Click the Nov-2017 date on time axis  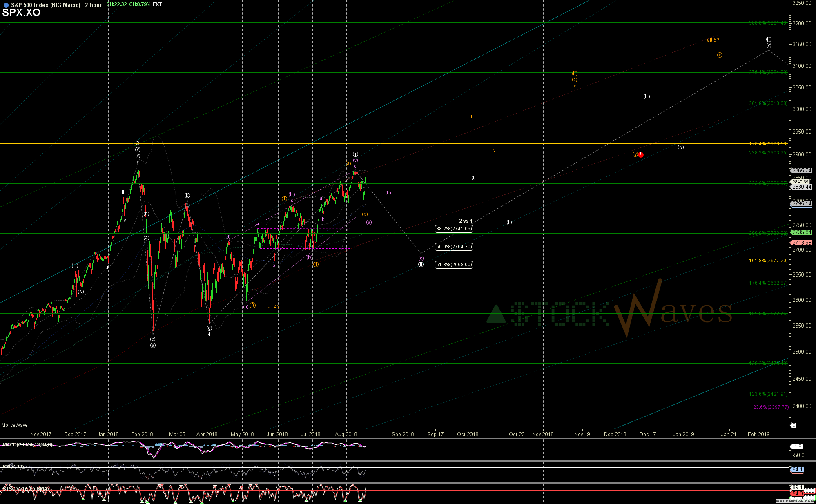tap(41, 434)
